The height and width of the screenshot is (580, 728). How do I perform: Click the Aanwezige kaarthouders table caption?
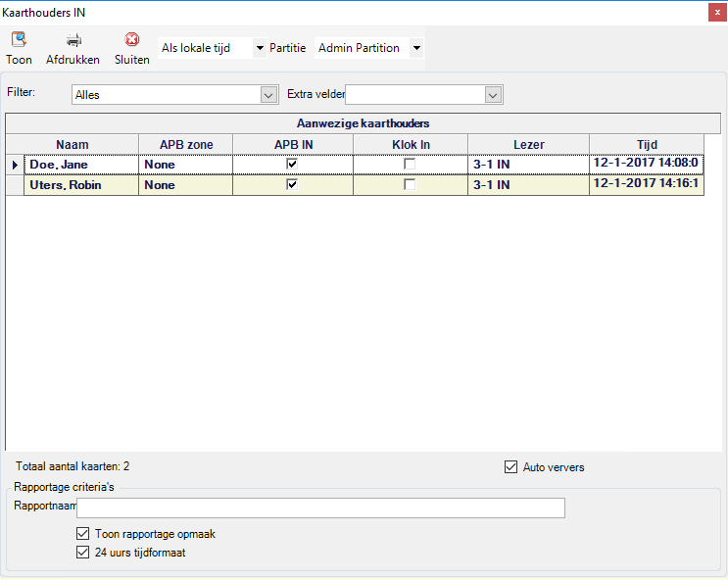[364, 123]
